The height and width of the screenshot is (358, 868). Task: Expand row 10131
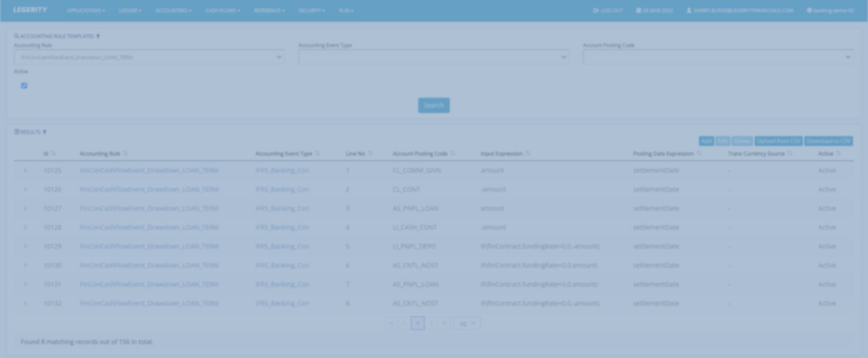coord(25,284)
